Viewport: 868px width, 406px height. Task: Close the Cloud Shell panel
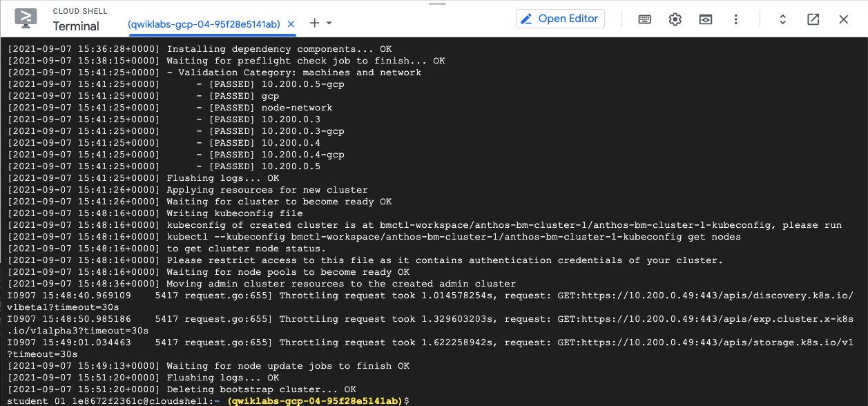point(843,19)
